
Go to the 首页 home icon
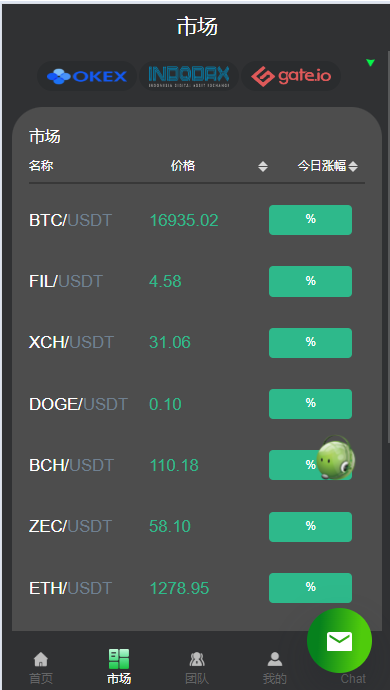(x=41, y=659)
